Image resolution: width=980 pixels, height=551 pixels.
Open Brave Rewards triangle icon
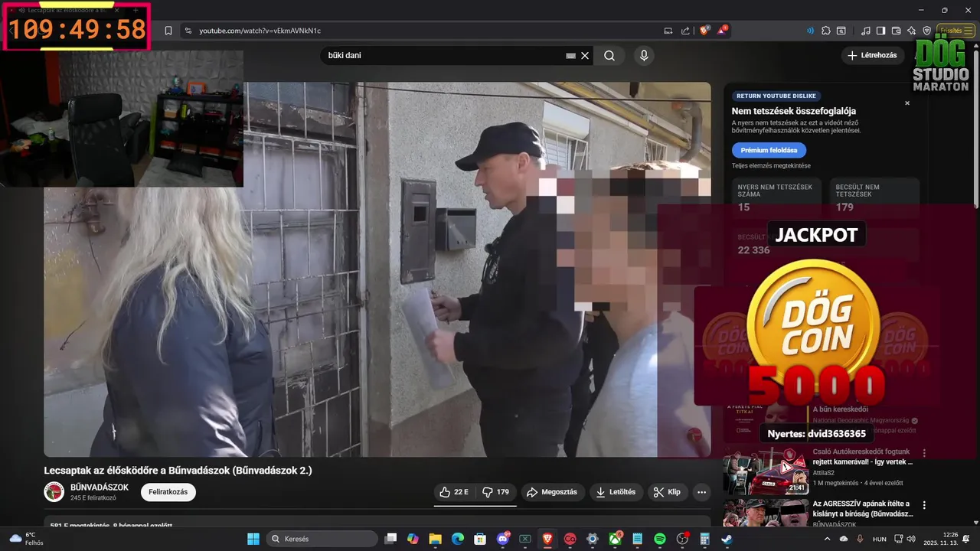pyautogui.click(x=723, y=31)
